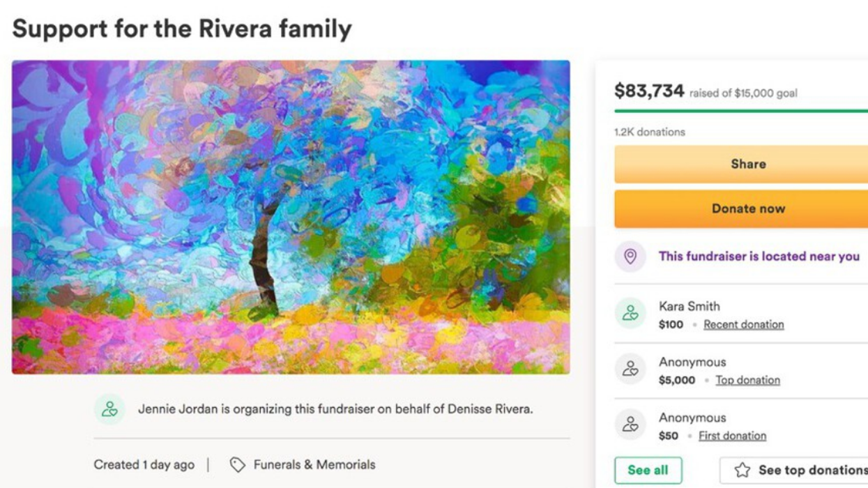Open the First donation link
The width and height of the screenshot is (868, 488).
coord(733,435)
